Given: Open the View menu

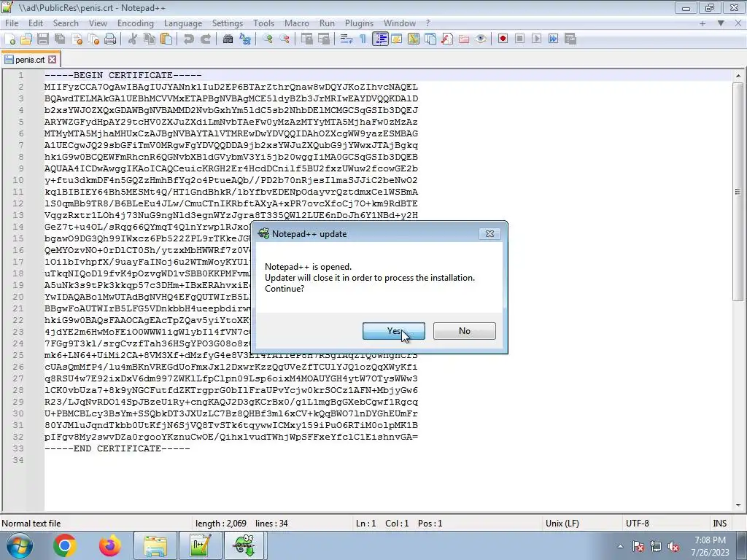Looking at the screenshot, I should (98, 23).
